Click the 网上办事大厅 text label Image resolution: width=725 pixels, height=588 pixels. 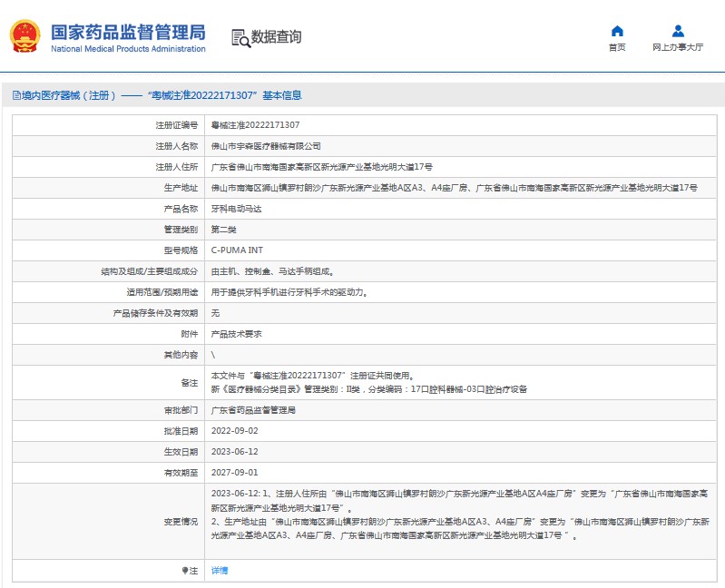coord(678,47)
